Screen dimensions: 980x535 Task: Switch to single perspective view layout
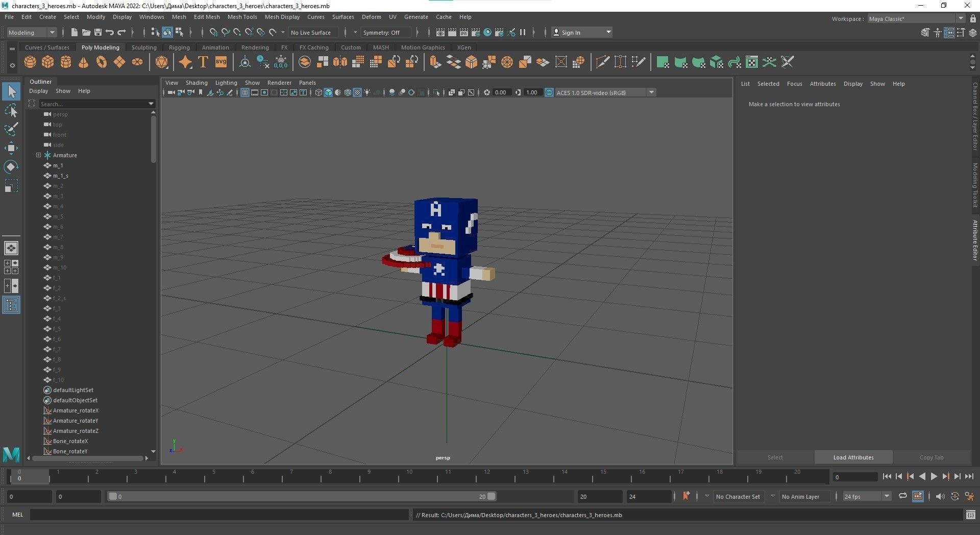click(x=11, y=248)
